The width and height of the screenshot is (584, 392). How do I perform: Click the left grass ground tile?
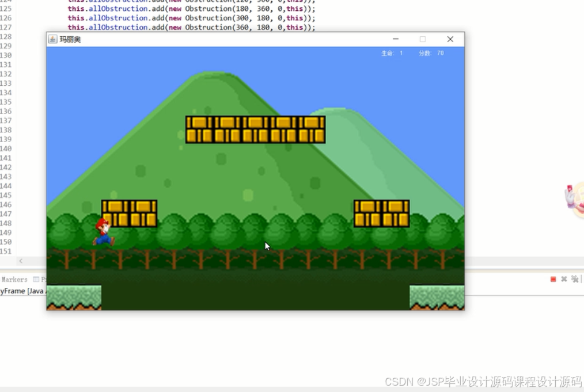pos(74,297)
